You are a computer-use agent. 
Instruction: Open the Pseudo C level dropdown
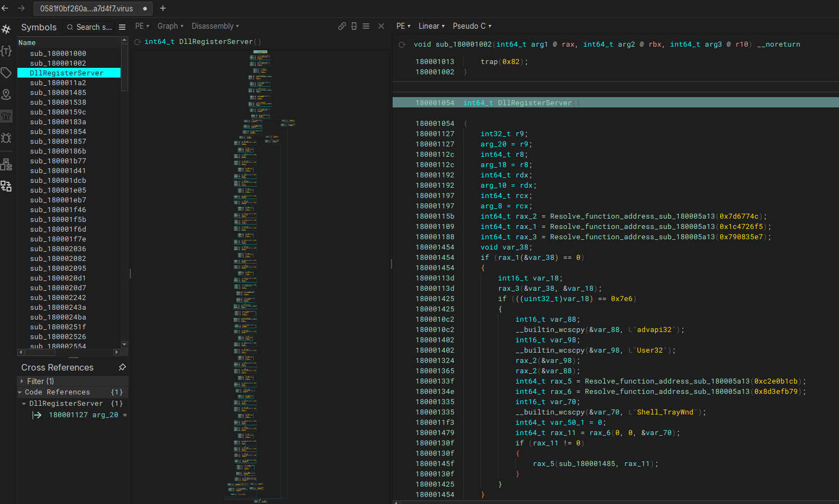(x=472, y=26)
